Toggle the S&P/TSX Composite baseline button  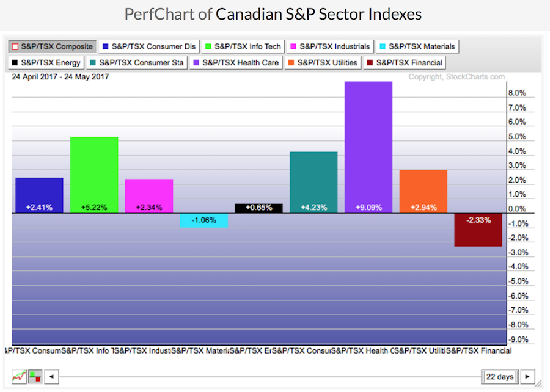pyautogui.click(x=51, y=46)
